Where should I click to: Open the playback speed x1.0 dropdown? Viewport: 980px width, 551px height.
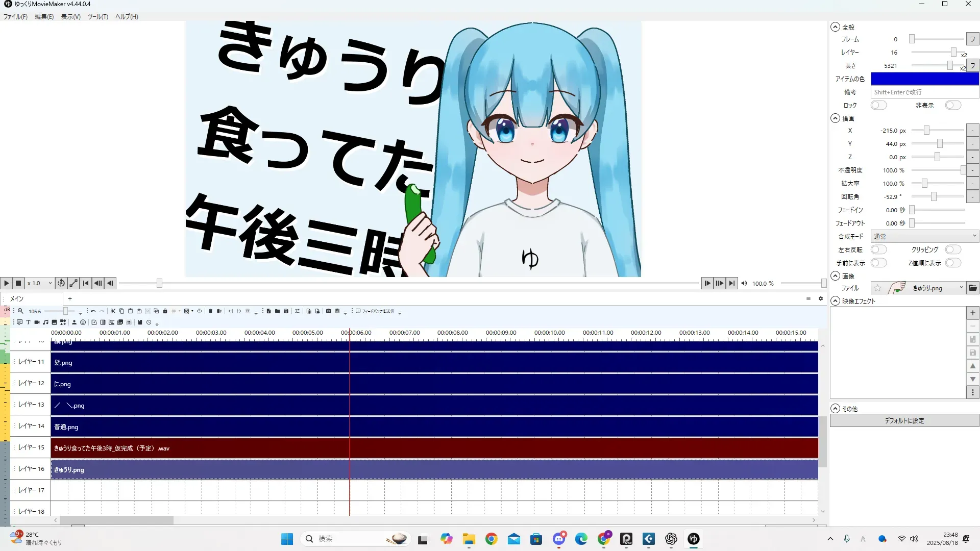point(40,283)
